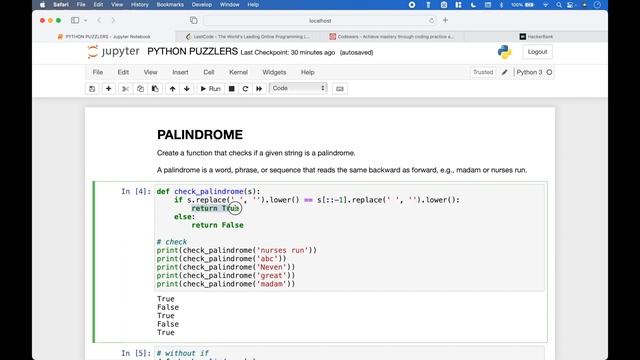Click the PALINDROME heading cell

coord(200,135)
